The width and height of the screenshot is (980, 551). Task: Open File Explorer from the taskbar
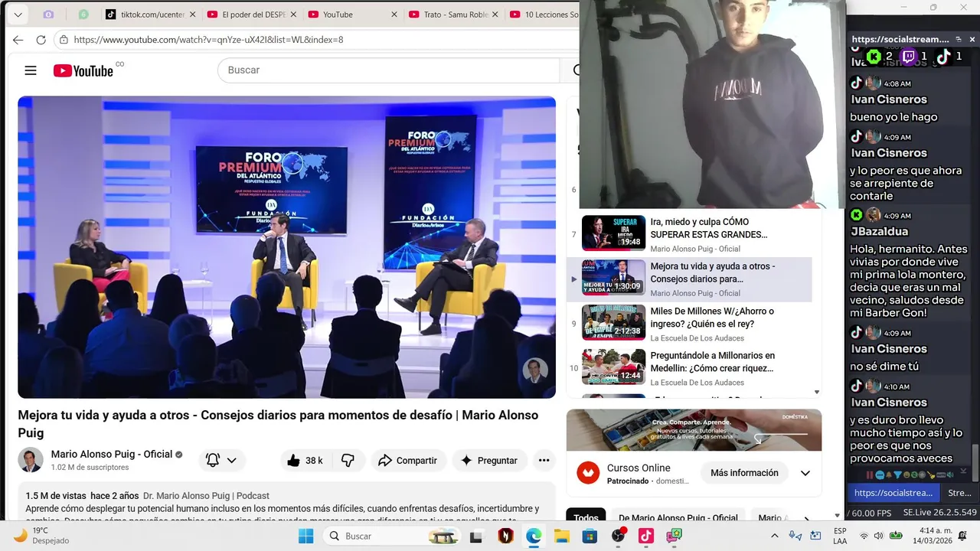pyautogui.click(x=562, y=536)
